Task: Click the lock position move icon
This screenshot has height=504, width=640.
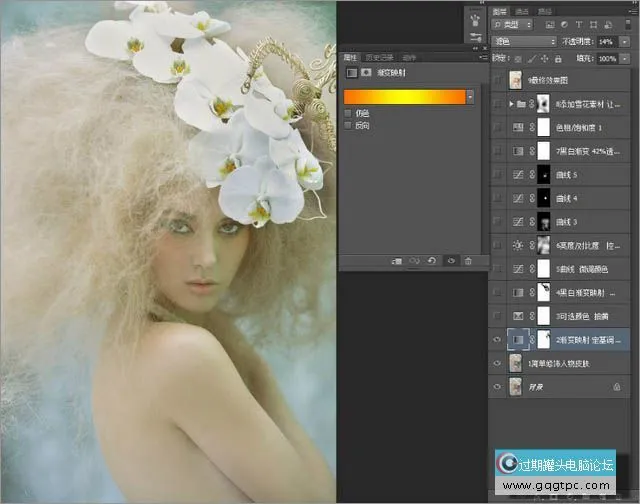Action: click(547, 60)
